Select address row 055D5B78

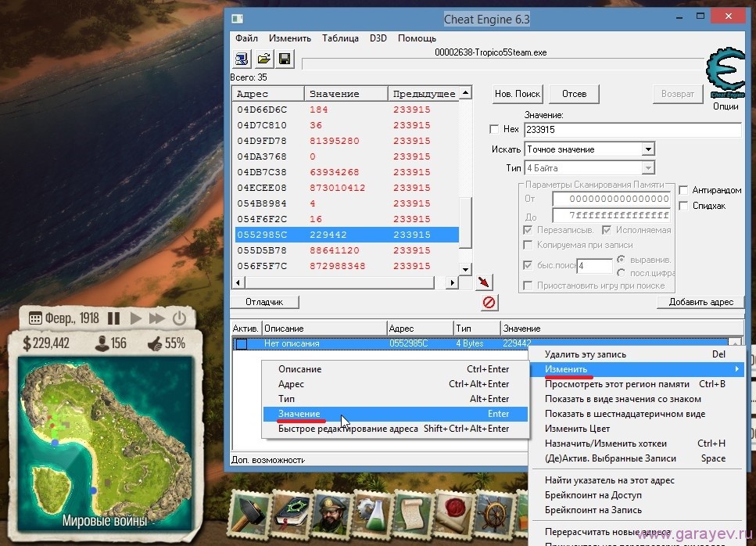point(346,250)
